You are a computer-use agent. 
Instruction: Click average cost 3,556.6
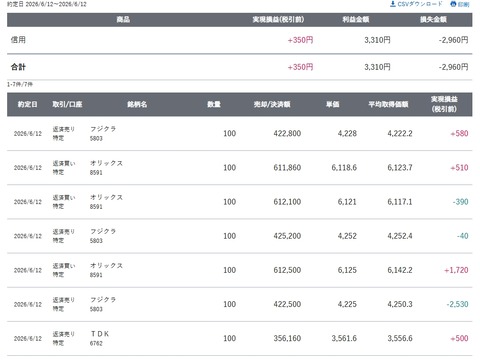point(400,338)
